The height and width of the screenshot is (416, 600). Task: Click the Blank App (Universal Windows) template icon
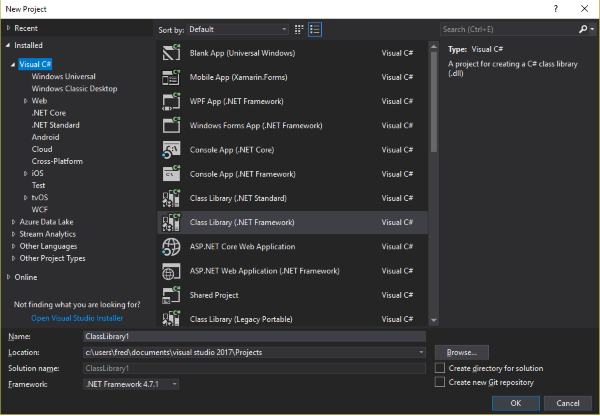(x=171, y=53)
